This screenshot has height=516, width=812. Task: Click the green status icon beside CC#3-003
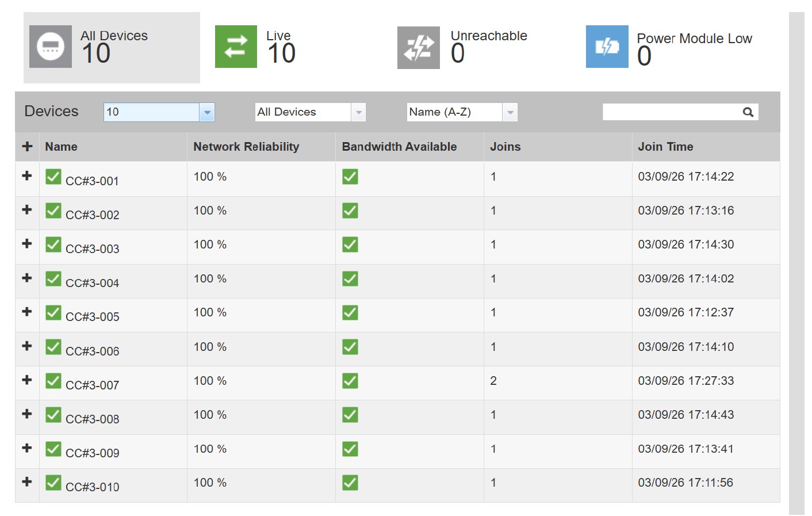point(53,244)
